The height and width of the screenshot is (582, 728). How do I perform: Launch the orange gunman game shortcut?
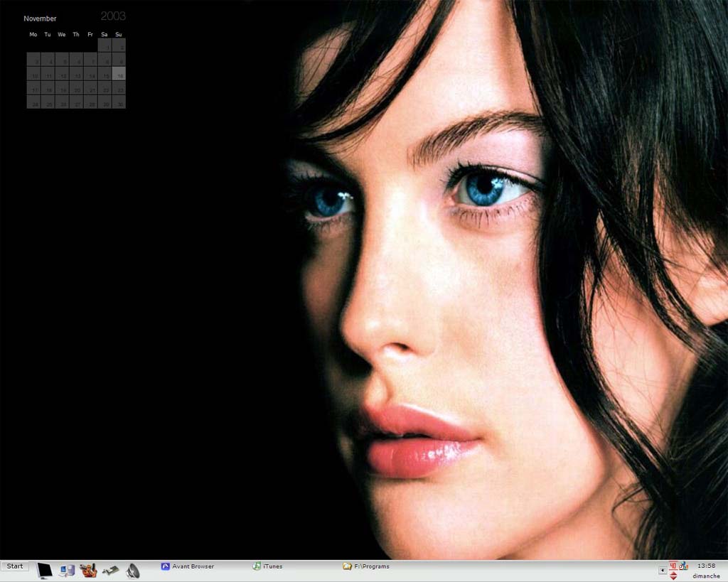[88, 571]
